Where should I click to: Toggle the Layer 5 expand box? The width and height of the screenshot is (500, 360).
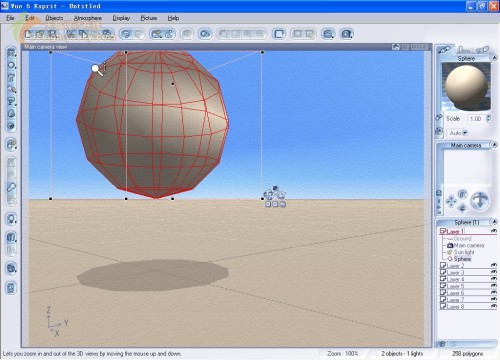point(443,286)
